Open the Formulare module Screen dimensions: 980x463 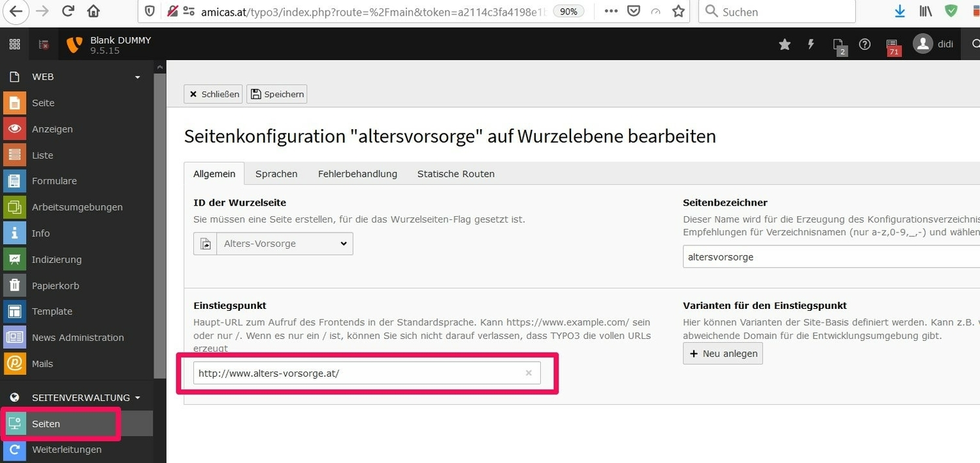(76, 181)
